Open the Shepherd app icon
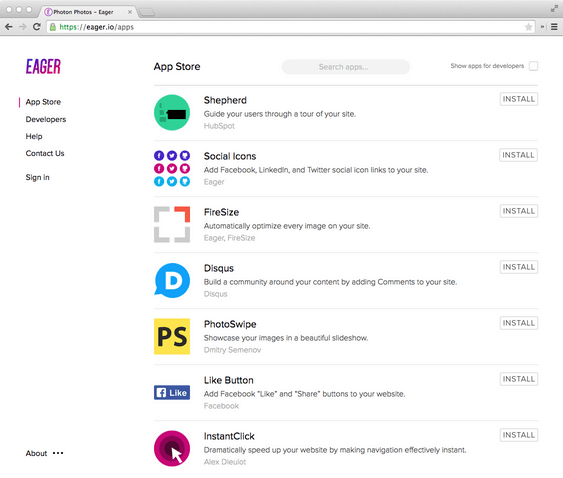The image size is (563, 478). 172,112
